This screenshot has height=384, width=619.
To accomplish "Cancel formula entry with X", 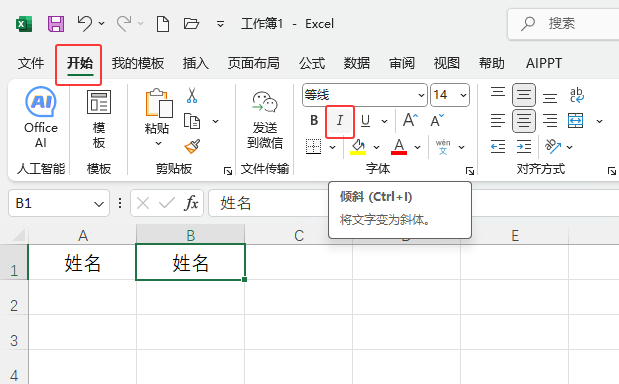I will pos(143,203).
